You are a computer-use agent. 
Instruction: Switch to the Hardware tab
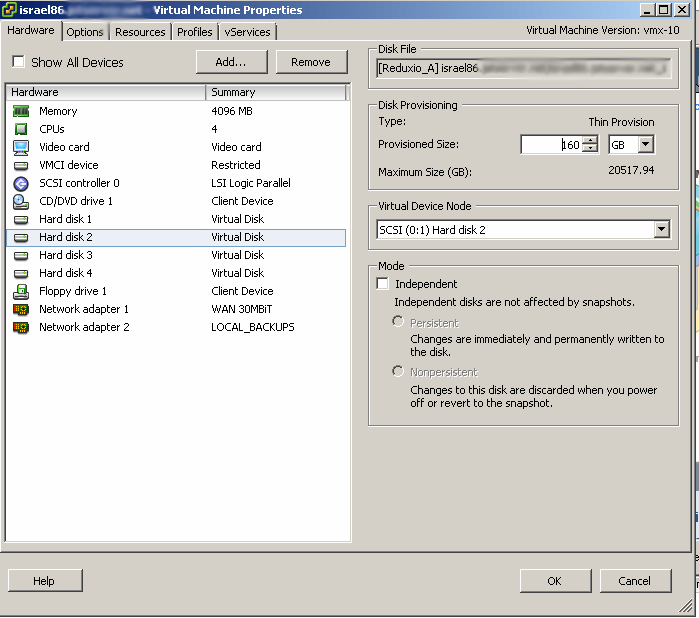pos(31,30)
